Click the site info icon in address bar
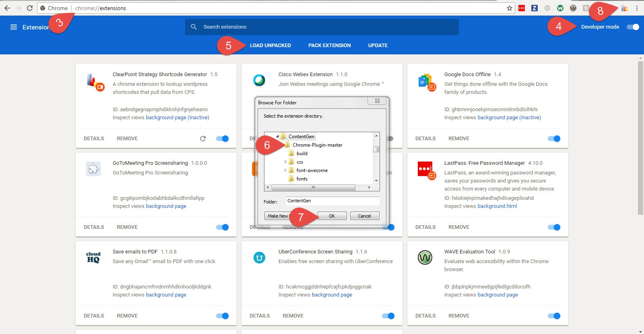This screenshot has width=644, height=334. [x=43, y=8]
